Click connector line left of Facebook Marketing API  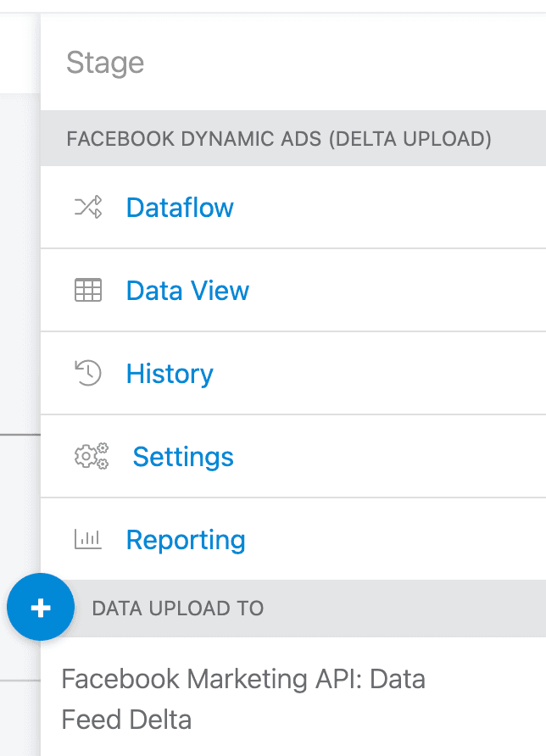pyautogui.click(x=19, y=680)
